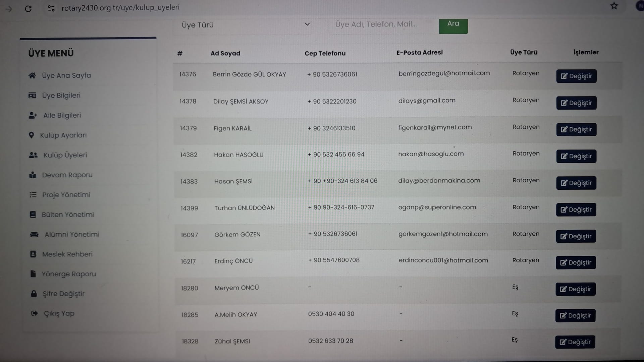Reload the page using browser refresh icon
Screen dimensions: 644x362
coord(28,9)
